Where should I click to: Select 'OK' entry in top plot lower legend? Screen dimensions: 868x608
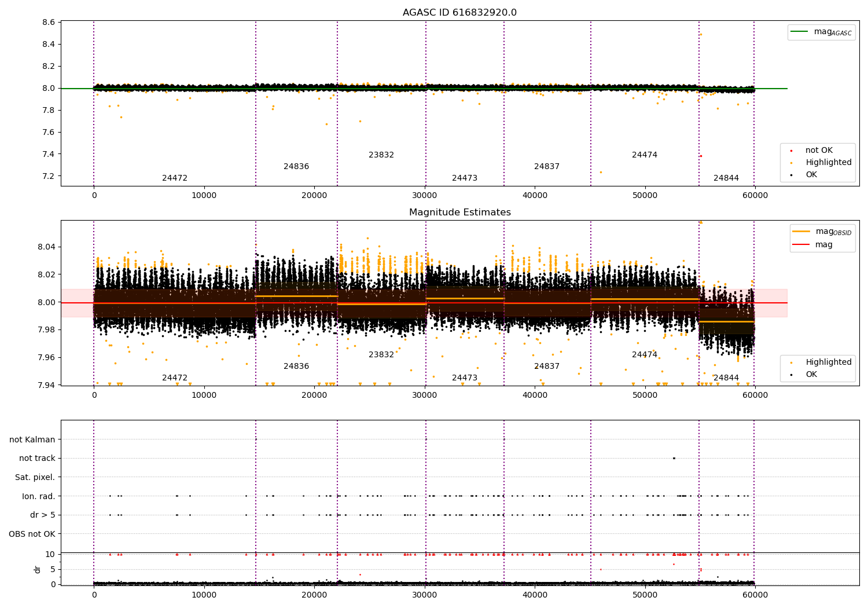click(x=804, y=175)
